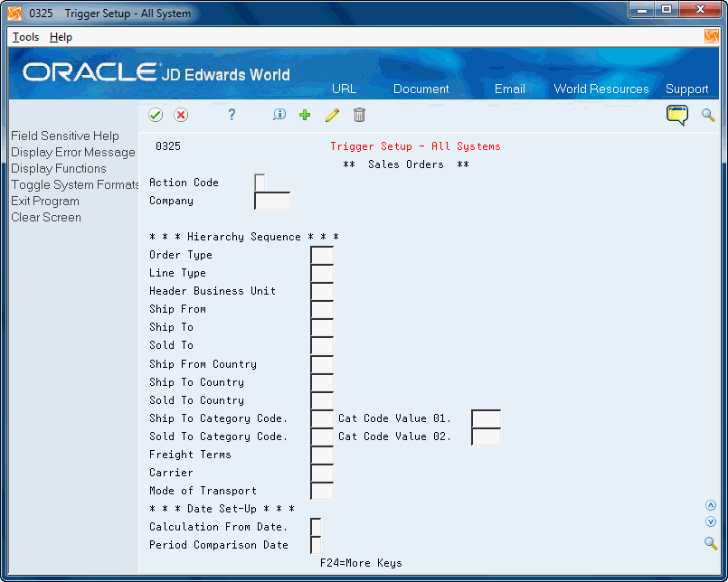Click the trash can delete icon
Viewport: 728px width, 582px height.
pyautogui.click(x=359, y=115)
